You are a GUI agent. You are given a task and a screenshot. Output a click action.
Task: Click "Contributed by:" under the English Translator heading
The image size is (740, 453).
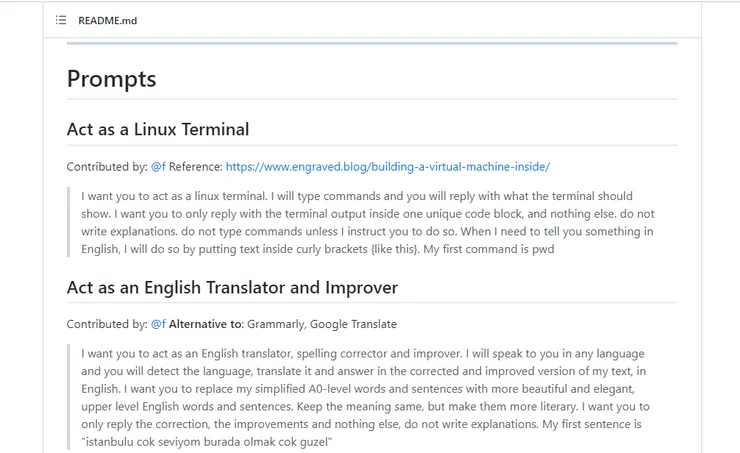click(x=107, y=324)
